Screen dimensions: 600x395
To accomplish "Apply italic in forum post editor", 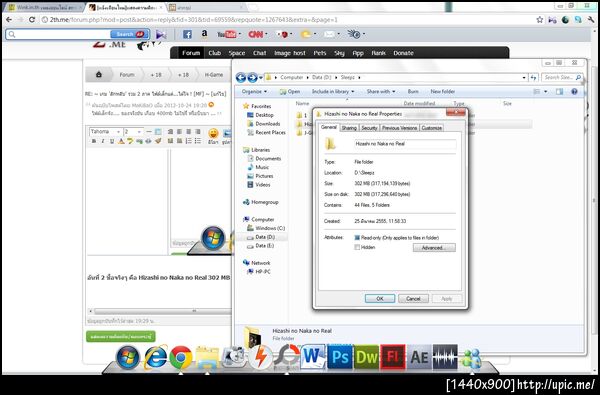I will [x=103, y=141].
